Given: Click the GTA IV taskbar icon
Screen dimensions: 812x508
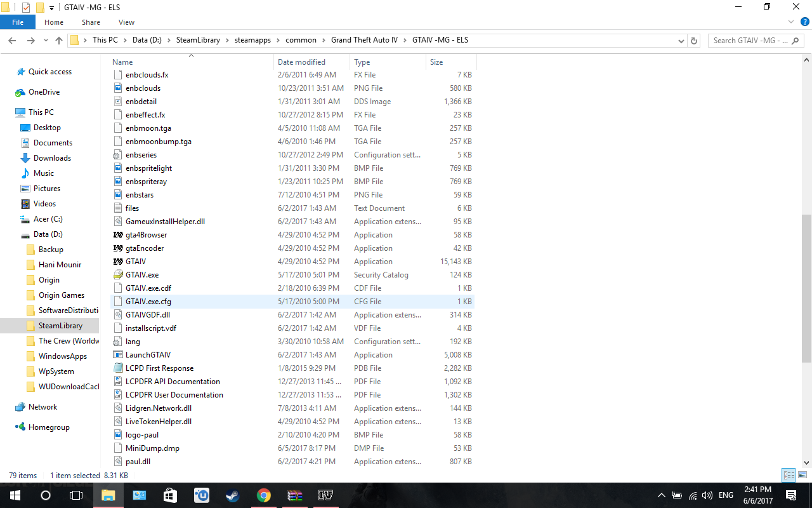Looking at the screenshot, I should tap(326, 495).
